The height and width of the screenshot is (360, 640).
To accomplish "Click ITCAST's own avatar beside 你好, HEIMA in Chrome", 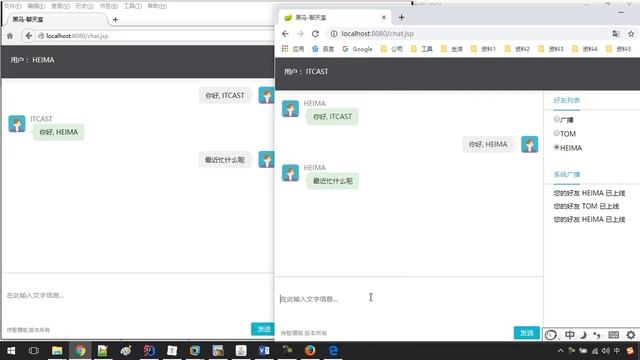I will click(x=529, y=144).
